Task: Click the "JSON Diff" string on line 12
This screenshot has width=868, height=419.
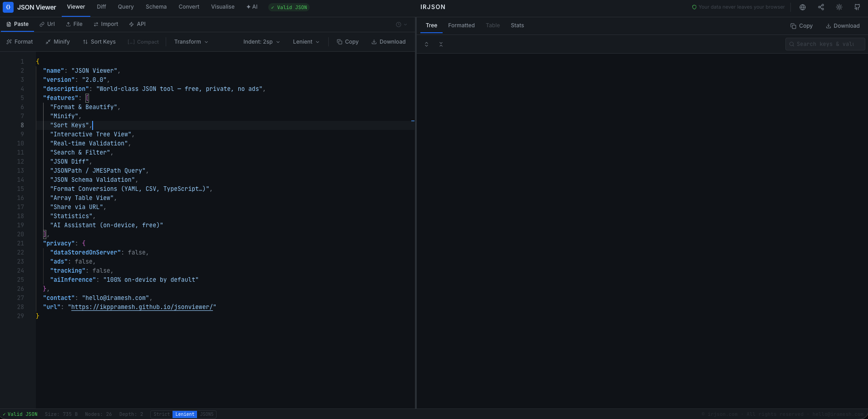Action: (69, 161)
